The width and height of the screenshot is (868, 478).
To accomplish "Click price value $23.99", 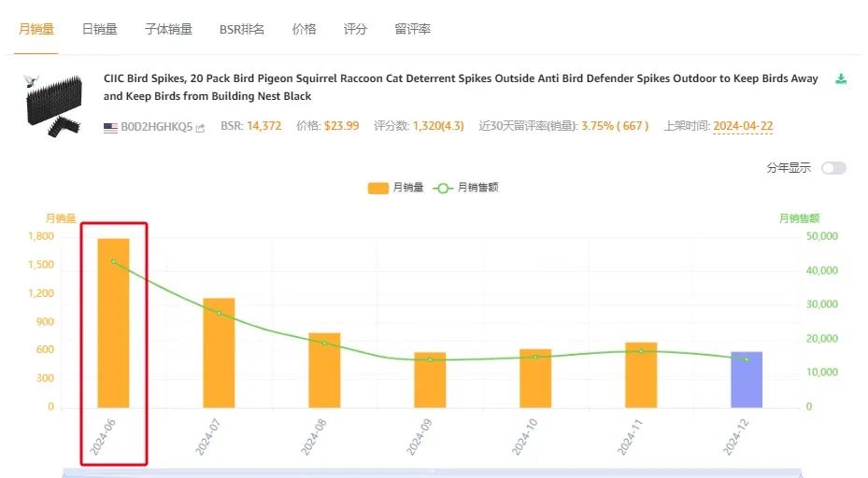I will click(x=342, y=126).
